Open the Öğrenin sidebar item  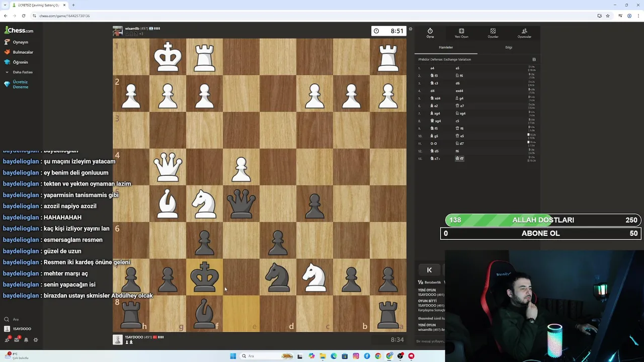[x=17, y=62]
